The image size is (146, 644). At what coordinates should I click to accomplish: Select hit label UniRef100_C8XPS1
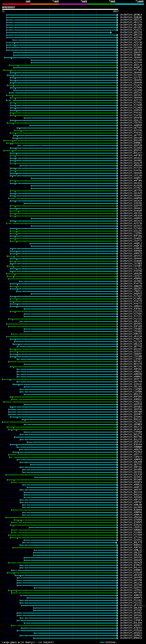(x=131, y=527)
